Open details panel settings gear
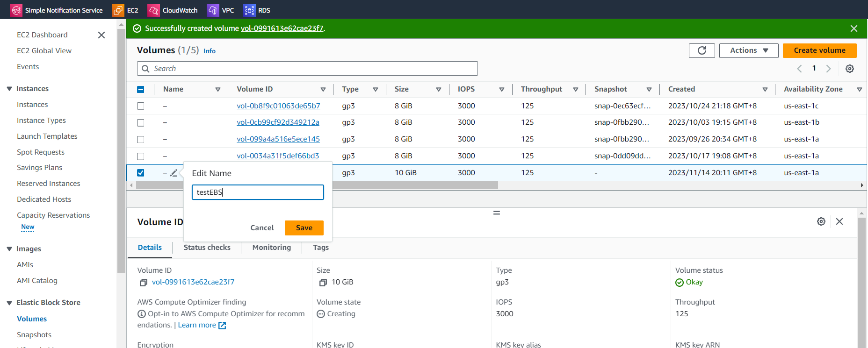868x348 pixels. click(x=821, y=221)
